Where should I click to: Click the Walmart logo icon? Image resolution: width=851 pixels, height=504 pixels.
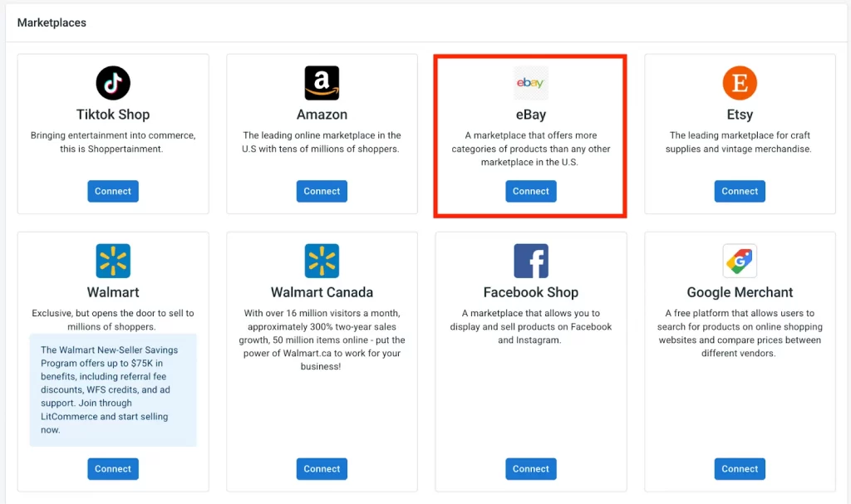point(112,260)
